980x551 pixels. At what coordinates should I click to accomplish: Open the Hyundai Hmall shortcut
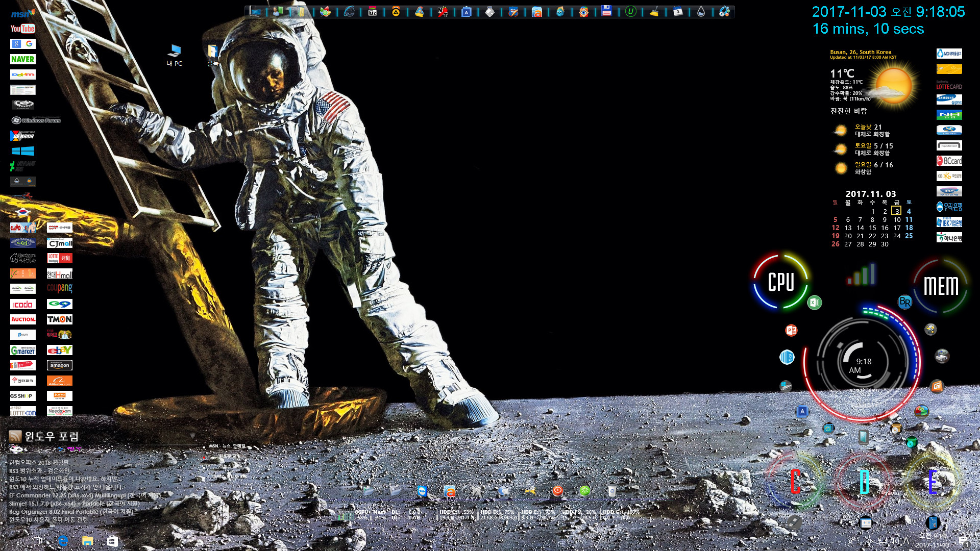point(60,273)
